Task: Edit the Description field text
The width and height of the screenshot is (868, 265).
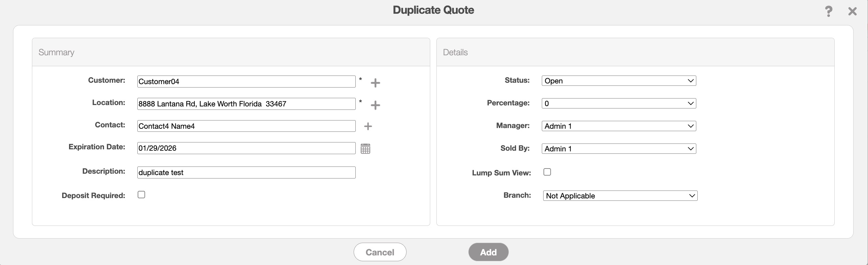Action: click(246, 172)
